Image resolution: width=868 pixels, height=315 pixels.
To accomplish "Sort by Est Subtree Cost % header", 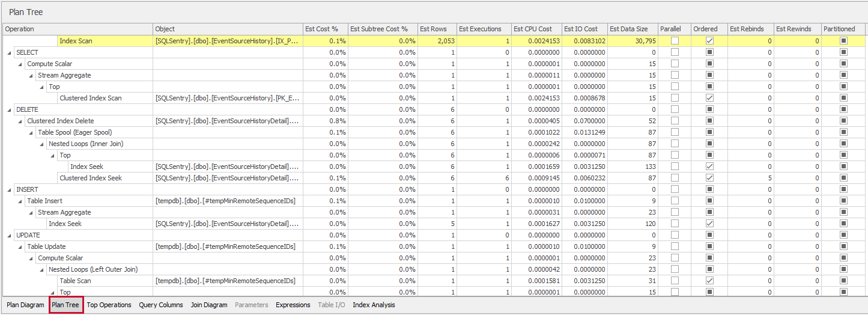I will [x=383, y=29].
